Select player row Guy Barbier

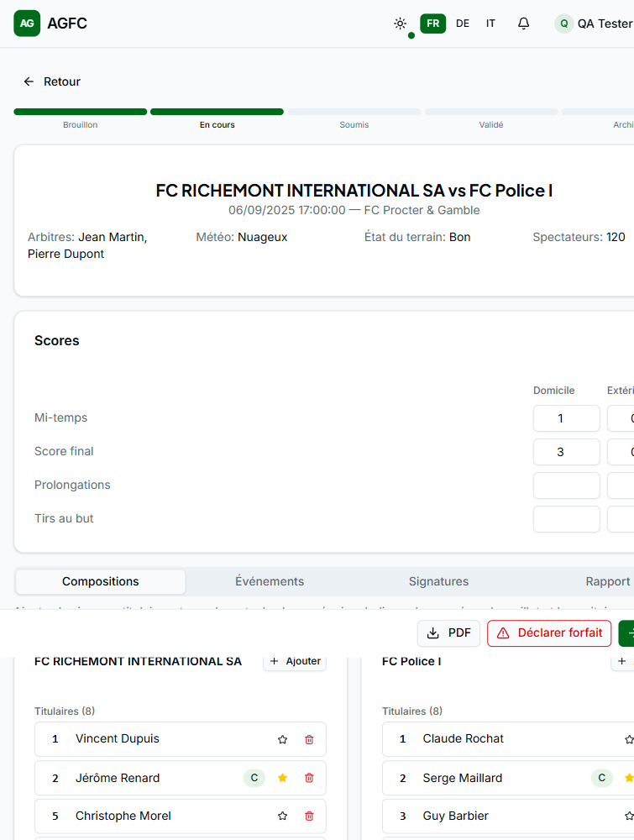tap(508, 816)
